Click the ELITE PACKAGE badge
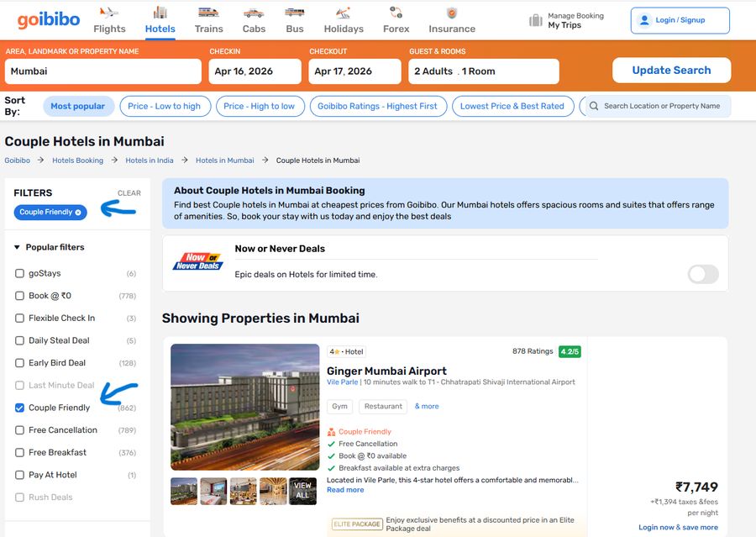The image size is (756, 537). (357, 524)
